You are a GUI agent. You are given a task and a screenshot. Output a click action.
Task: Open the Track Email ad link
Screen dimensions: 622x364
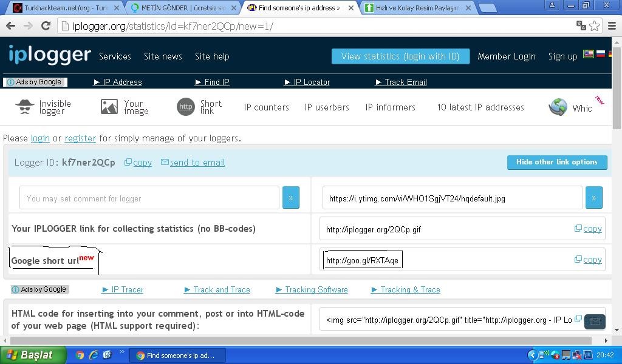401,82
